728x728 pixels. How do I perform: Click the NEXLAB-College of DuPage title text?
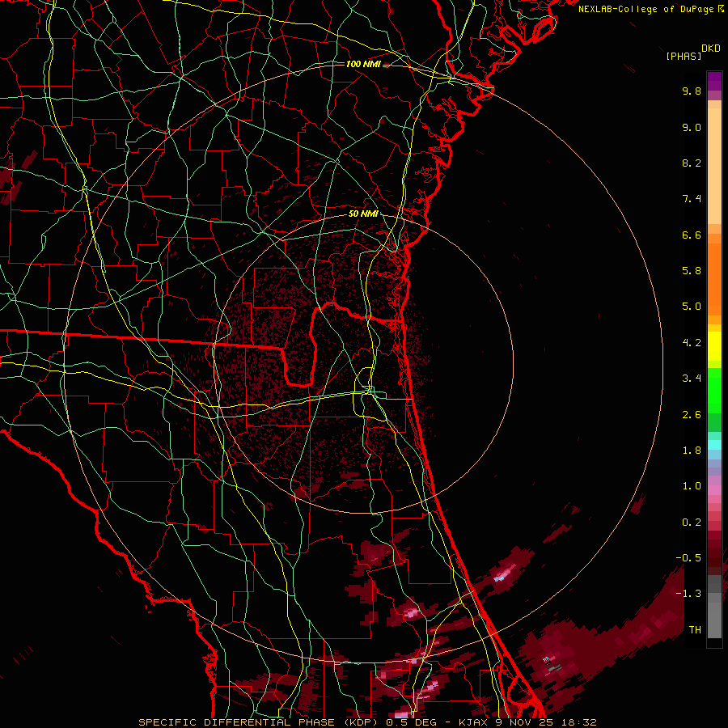[645, 9]
